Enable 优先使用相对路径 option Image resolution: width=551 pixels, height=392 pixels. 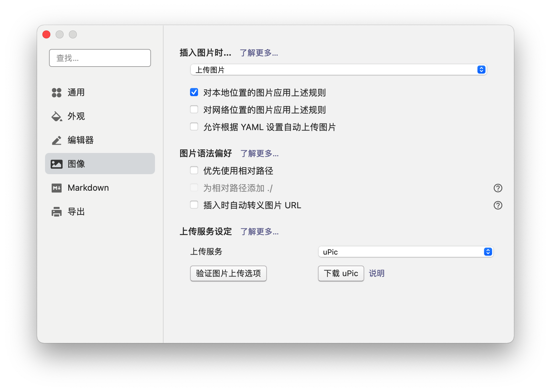click(x=194, y=170)
